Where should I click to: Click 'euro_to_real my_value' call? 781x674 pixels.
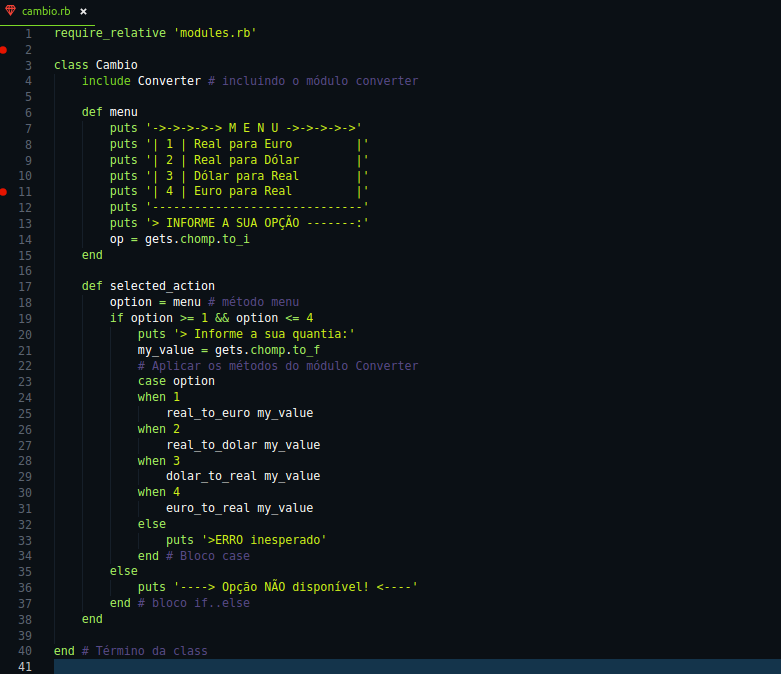coord(240,508)
